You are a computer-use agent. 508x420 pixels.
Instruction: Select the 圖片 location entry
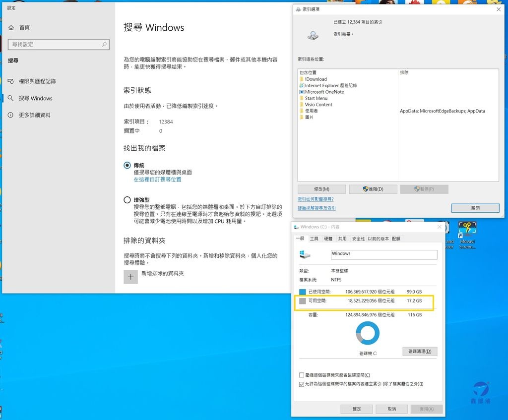point(309,117)
